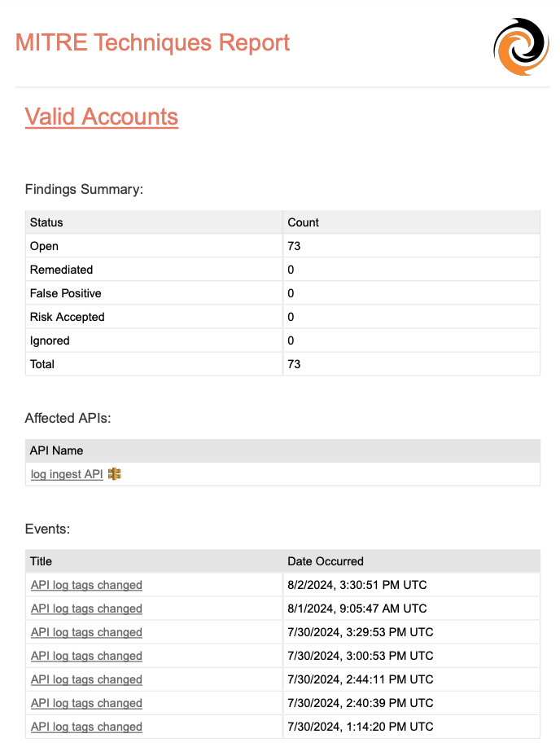
Task: Open the log ingest API link
Action: click(x=67, y=474)
